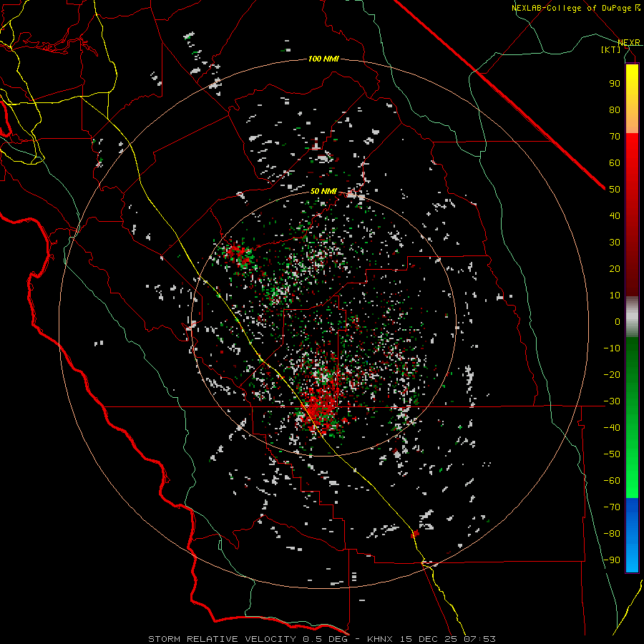Select the 90 value on velocity scale
Viewport: 644px width, 644px height.
(x=615, y=83)
